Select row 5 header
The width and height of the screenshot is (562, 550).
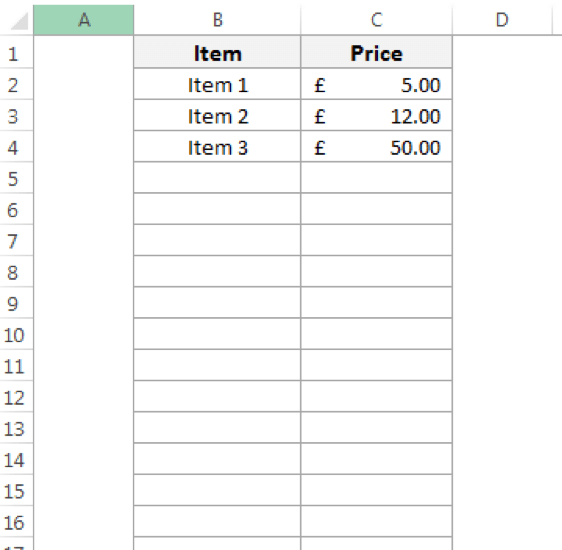16,178
